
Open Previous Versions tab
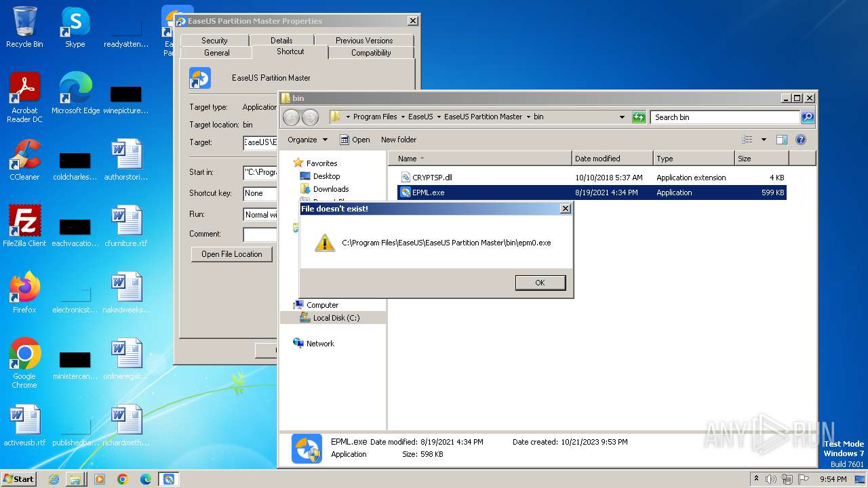364,41
